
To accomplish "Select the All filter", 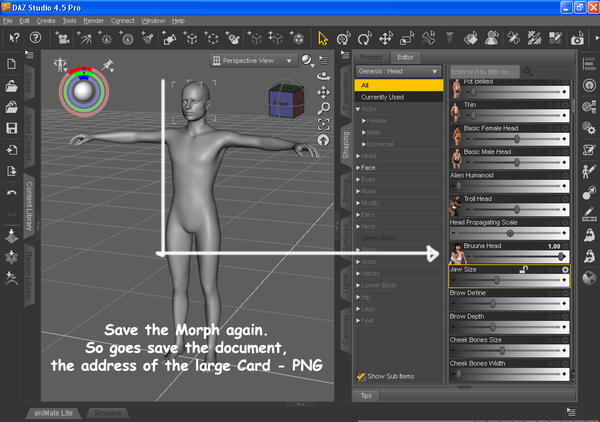I will tap(399, 85).
